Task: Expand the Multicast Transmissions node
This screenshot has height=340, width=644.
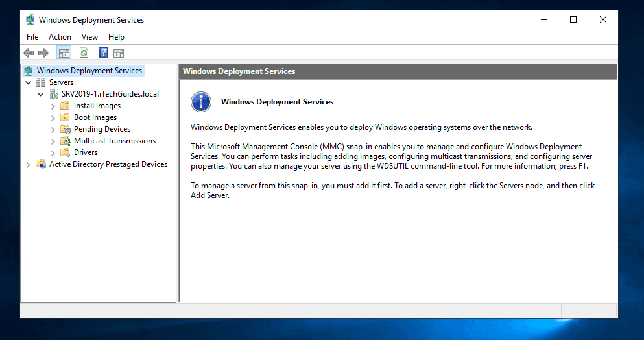Action: 53,141
